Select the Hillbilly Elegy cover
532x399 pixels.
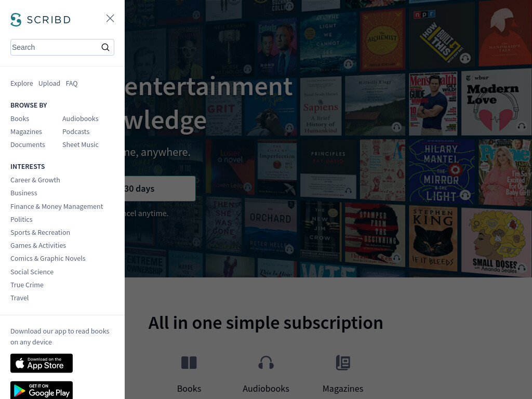(375, 105)
